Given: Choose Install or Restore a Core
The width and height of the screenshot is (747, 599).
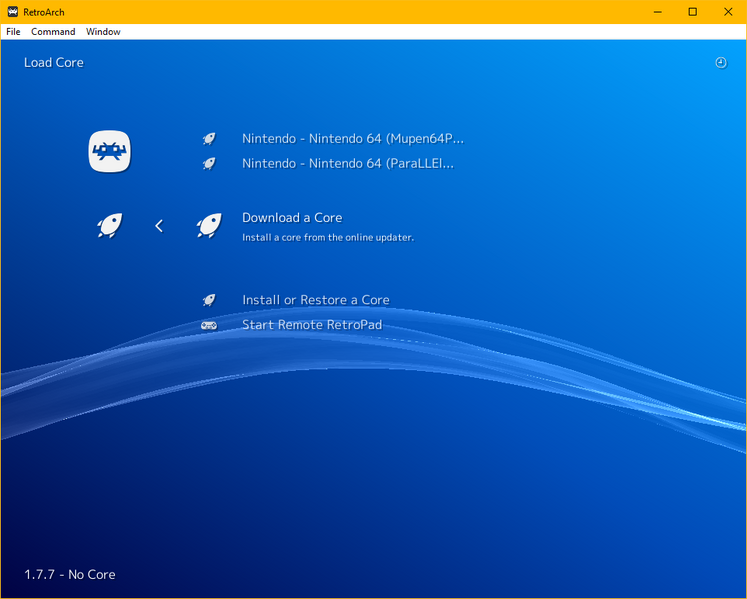Looking at the screenshot, I should [x=315, y=300].
